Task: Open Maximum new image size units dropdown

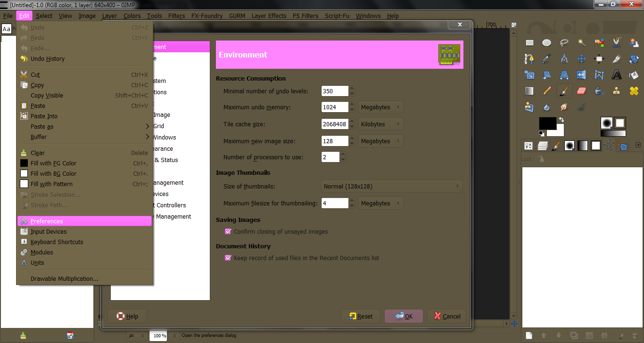Action: [x=381, y=141]
